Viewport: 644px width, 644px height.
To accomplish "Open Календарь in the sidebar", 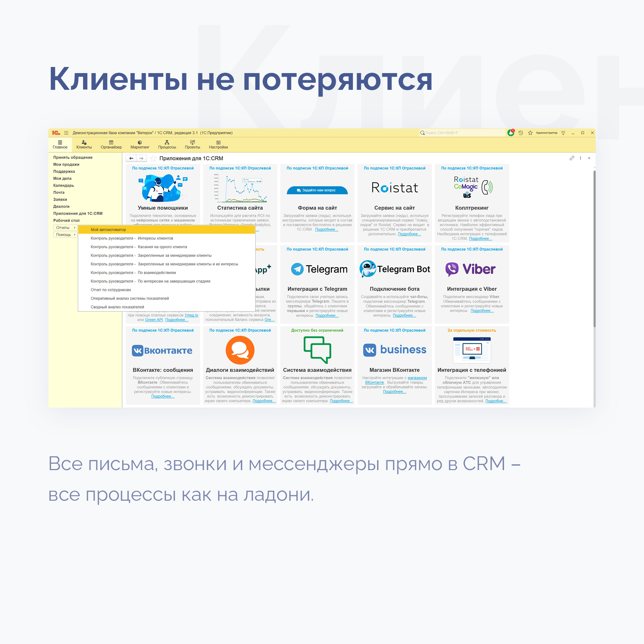I will pos(64,185).
